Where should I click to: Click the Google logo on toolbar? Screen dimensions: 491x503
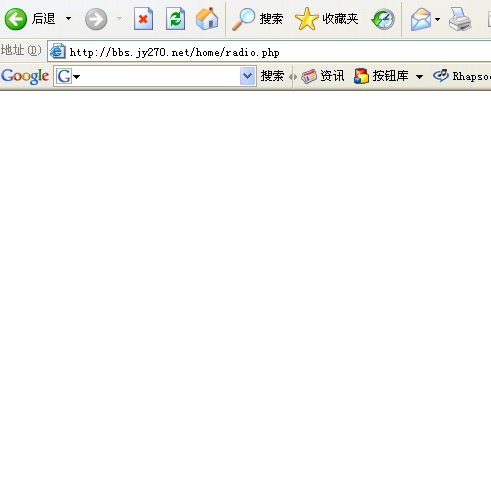(x=25, y=76)
